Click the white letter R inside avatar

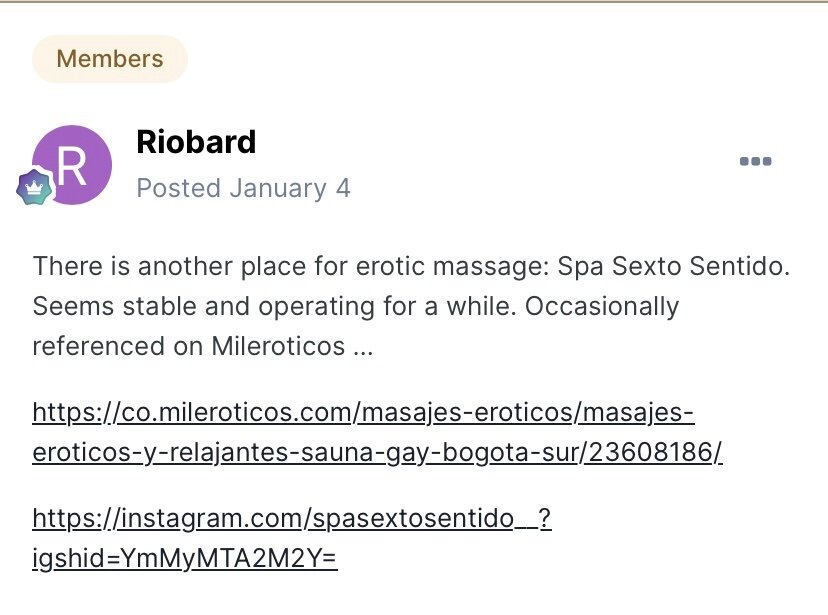point(72,166)
